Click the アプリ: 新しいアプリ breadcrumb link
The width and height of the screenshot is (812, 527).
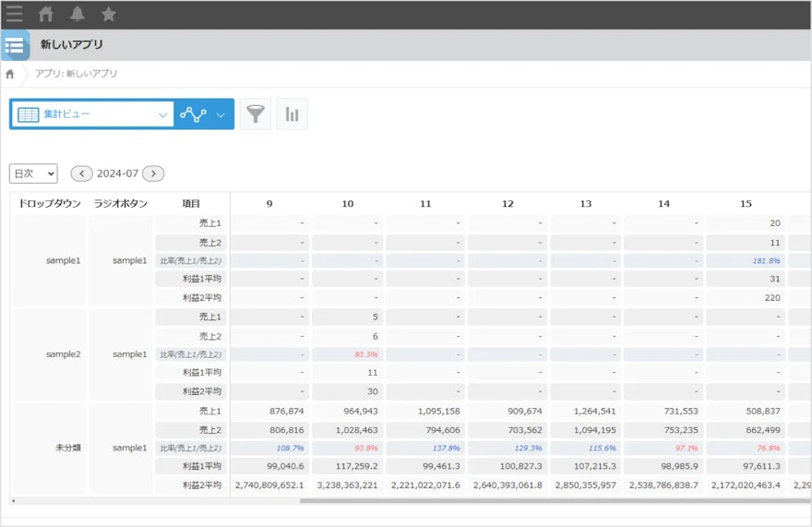(x=77, y=74)
